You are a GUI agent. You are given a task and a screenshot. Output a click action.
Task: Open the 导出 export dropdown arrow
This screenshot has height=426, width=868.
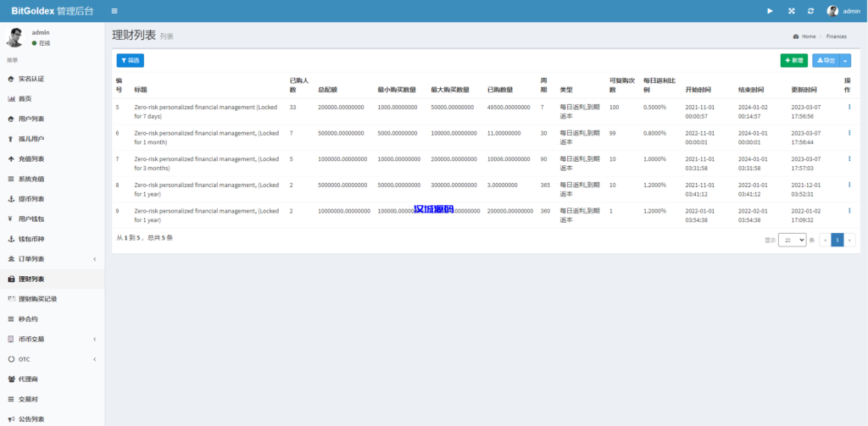pyautogui.click(x=845, y=60)
